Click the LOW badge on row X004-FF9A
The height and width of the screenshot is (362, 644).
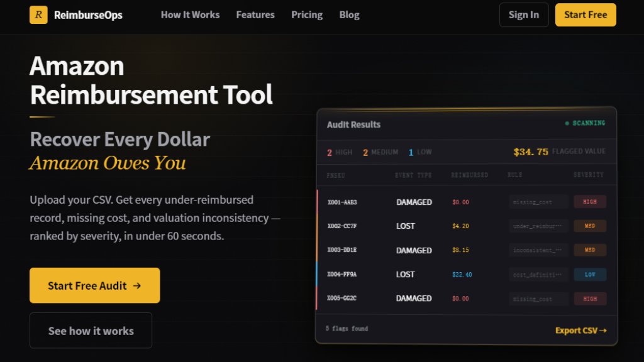tap(590, 274)
